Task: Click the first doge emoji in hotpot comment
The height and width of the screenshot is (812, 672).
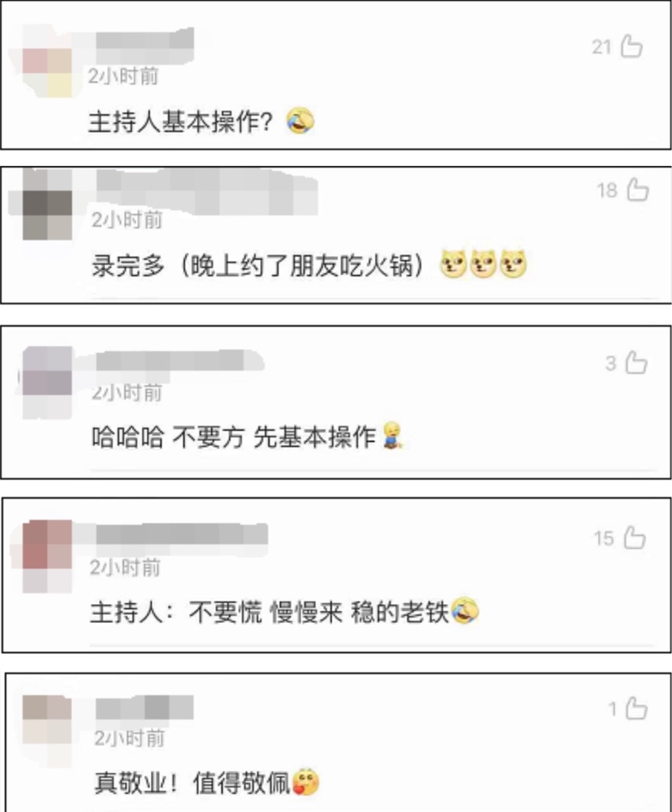Action: click(453, 265)
